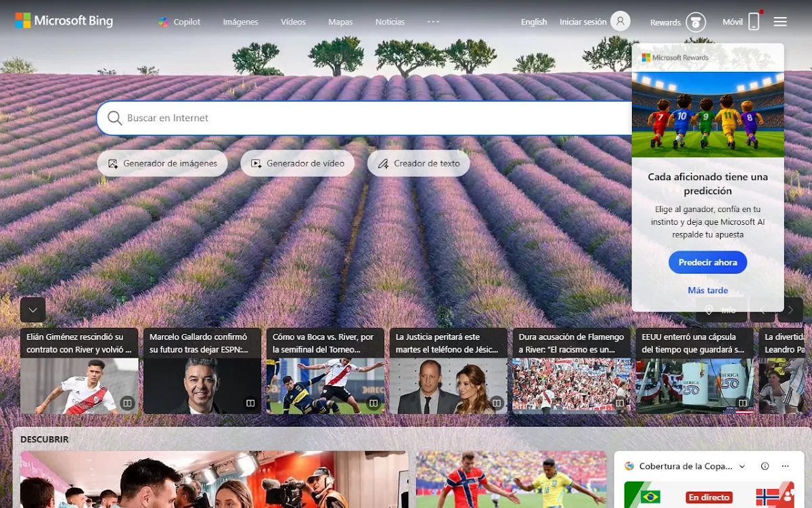Click reader icon on La Justicia card
812x508 pixels.
pos(496,403)
